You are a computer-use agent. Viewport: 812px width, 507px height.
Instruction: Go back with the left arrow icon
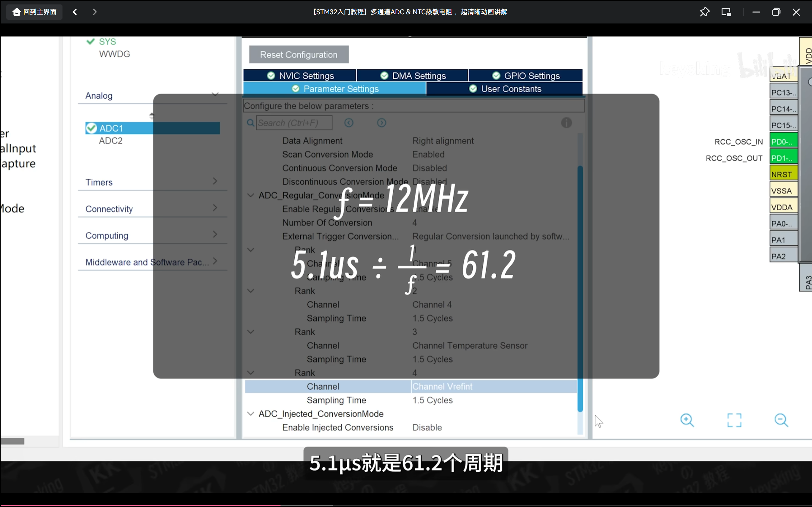[x=75, y=12]
